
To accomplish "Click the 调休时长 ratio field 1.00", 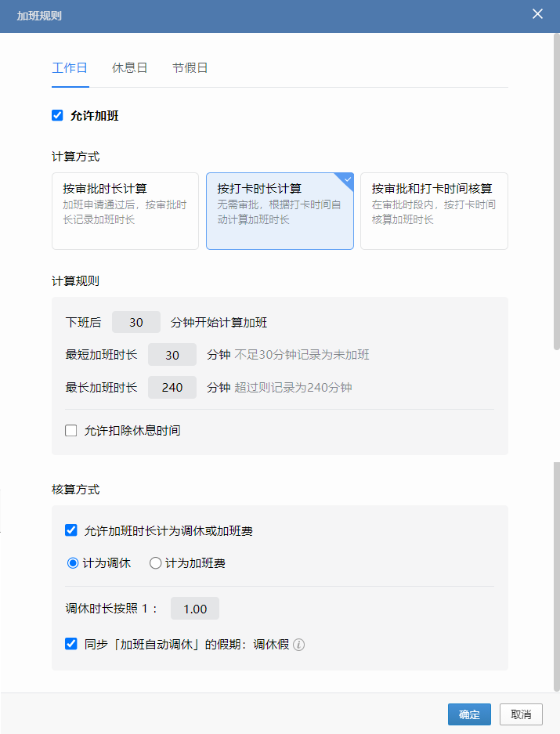I will tap(195, 609).
